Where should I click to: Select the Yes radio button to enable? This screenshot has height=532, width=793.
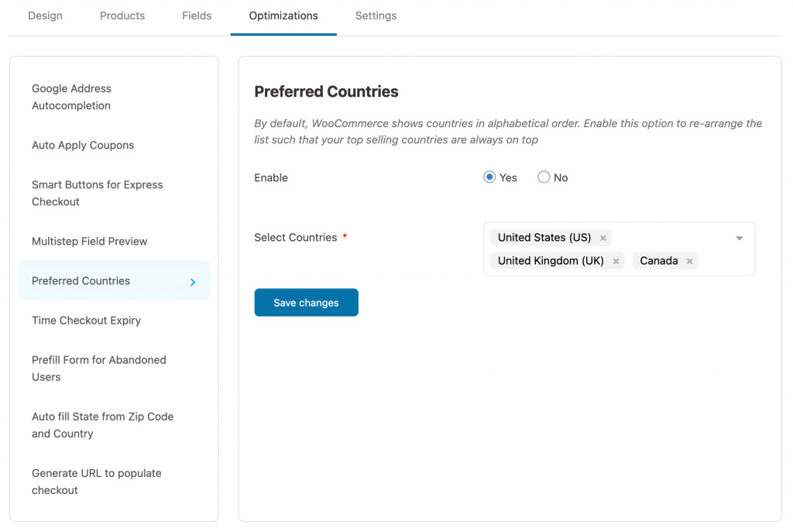click(489, 177)
